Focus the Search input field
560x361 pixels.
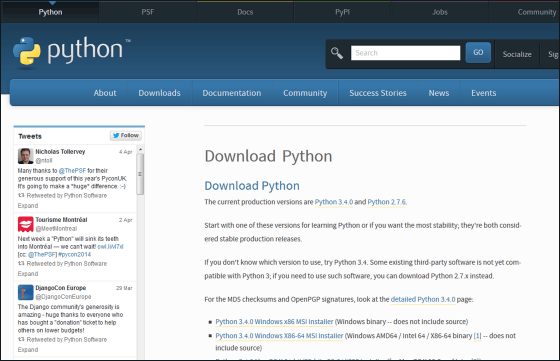[405, 53]
